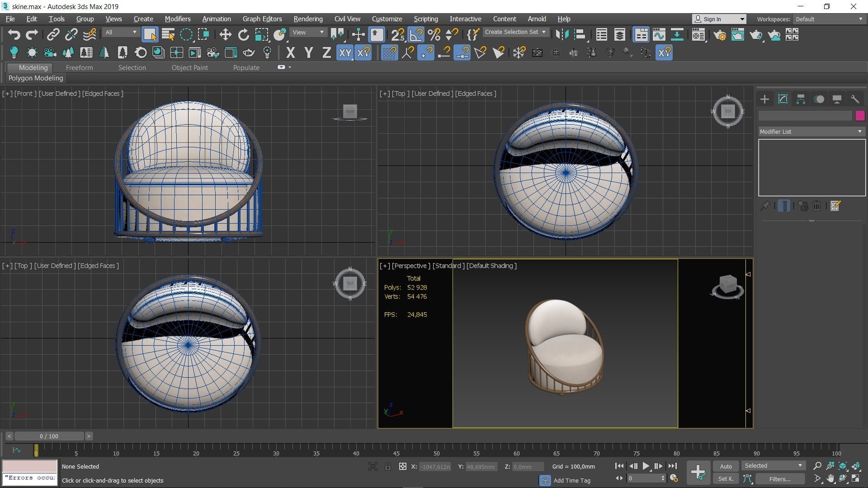
Task: Click the Perspective viewport label
Action: tap(411, 266)
